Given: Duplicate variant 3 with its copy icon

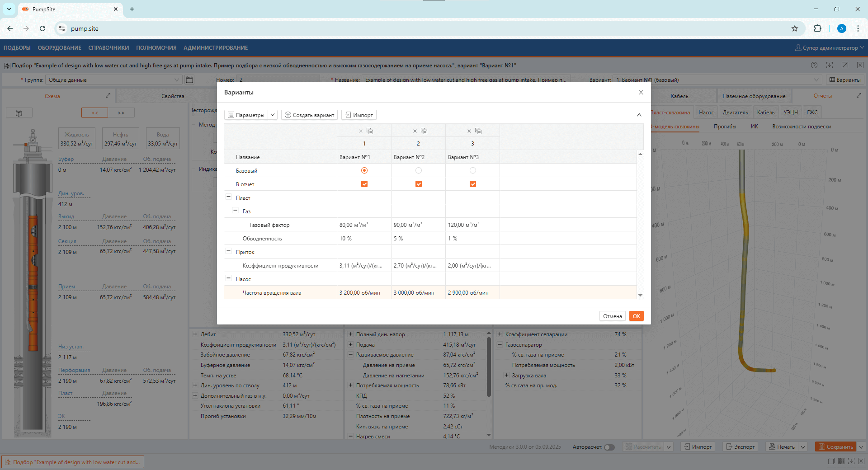Looking at the screenshot, I should (478, 131).
